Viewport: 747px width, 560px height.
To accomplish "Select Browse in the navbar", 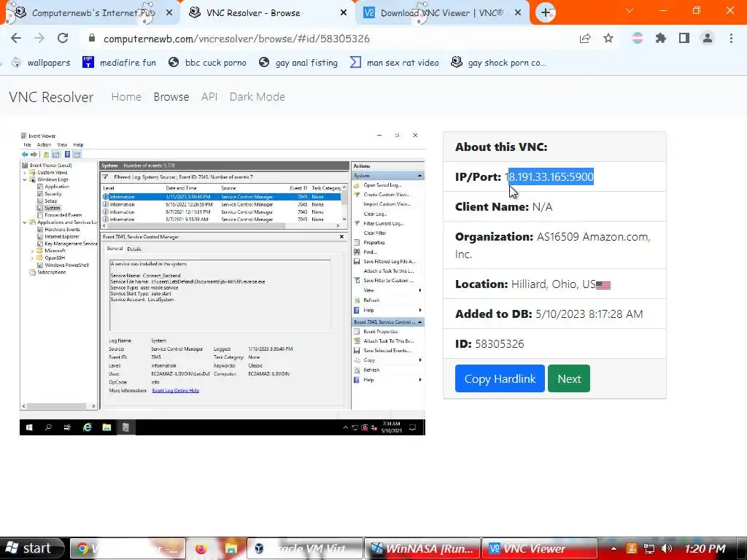I will pyautogui.click(x=171, y=97).
